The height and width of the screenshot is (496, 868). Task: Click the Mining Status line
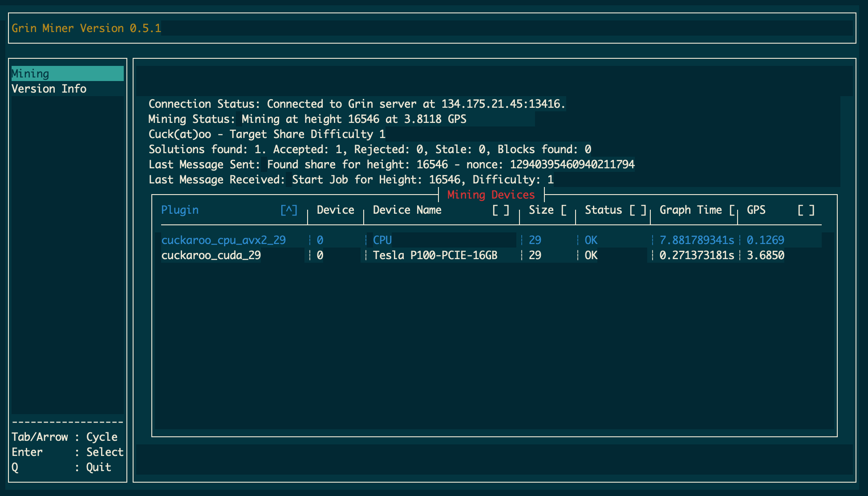[x=308, y=119]
